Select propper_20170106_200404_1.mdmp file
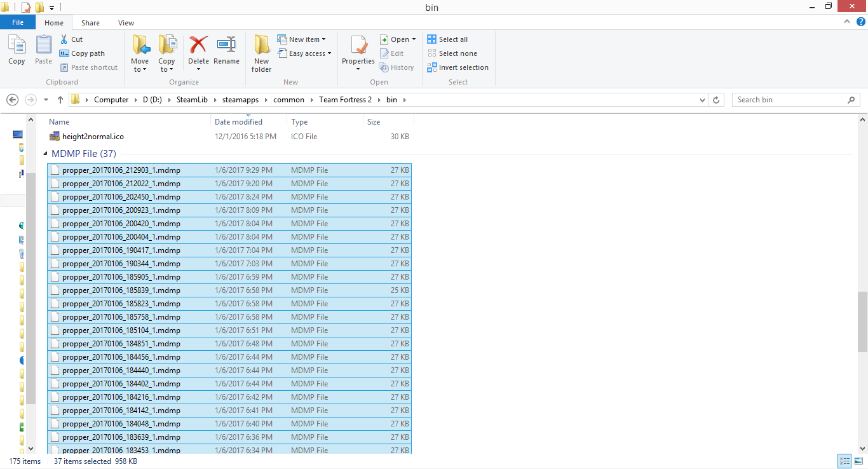The width and height of the screenshot is (868, 469). [x=229, y=237]
